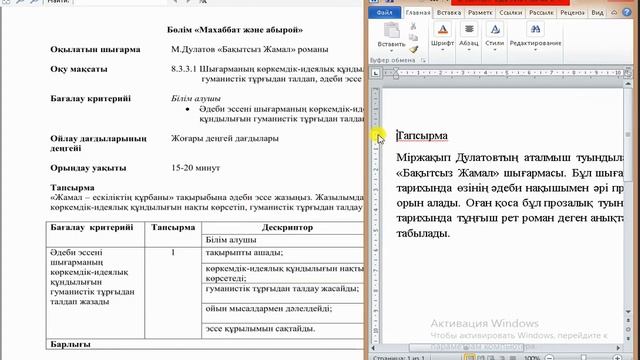The height and width of the screenshot is (360, 640).
Task: Switch to the Рецензирование tab
Action: pyautogui.click(x=572, y=13)
